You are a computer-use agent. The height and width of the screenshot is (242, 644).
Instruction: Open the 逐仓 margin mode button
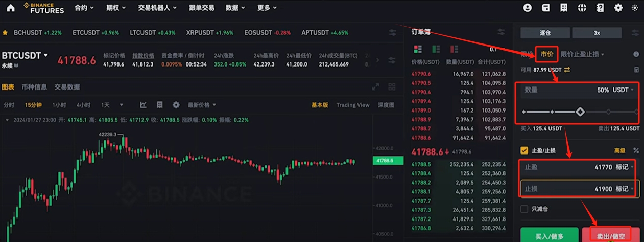coord(545,33)
